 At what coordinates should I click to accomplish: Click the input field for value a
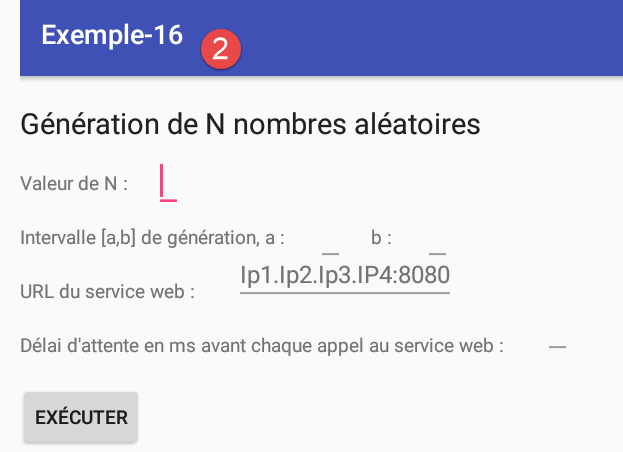(x=331, y=240)
